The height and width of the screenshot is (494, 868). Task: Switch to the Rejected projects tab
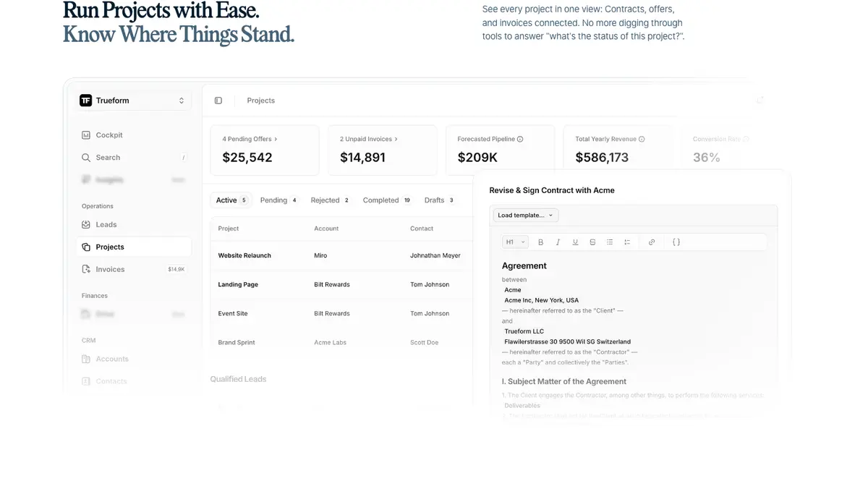click(330, 200)
